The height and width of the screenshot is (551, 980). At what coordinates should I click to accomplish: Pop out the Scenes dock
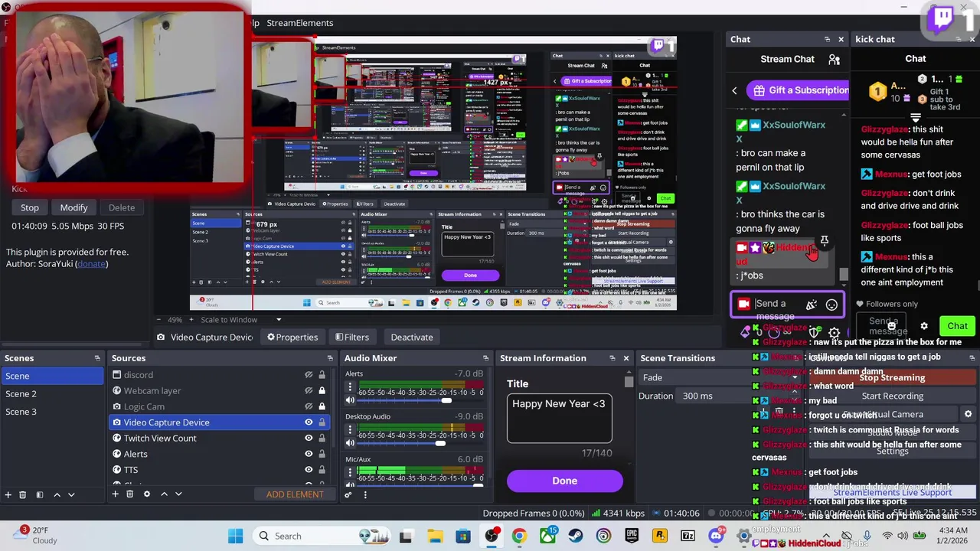click(x=97, y=358)
